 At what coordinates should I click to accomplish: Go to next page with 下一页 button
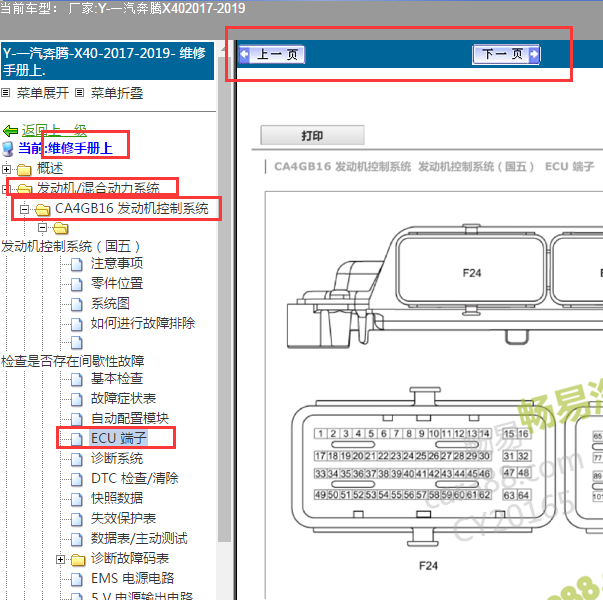click(x=506, y=54)
